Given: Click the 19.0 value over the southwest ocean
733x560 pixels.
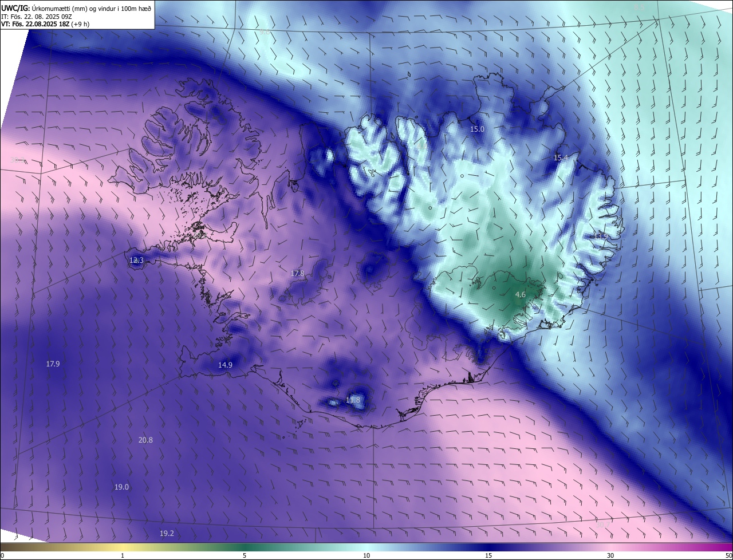Looking at the screenshot, I should [x=121, y=487].
